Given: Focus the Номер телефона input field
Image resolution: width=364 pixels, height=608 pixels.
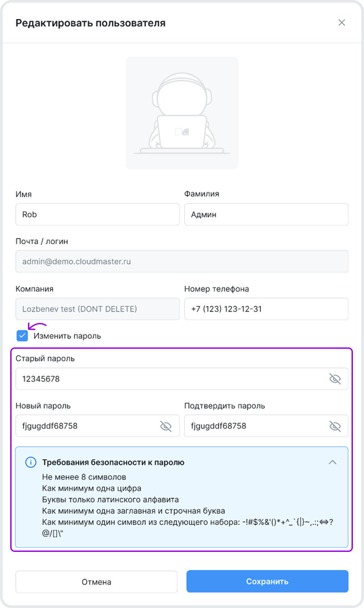Looking at the screenshot, I should coord(266,309).
